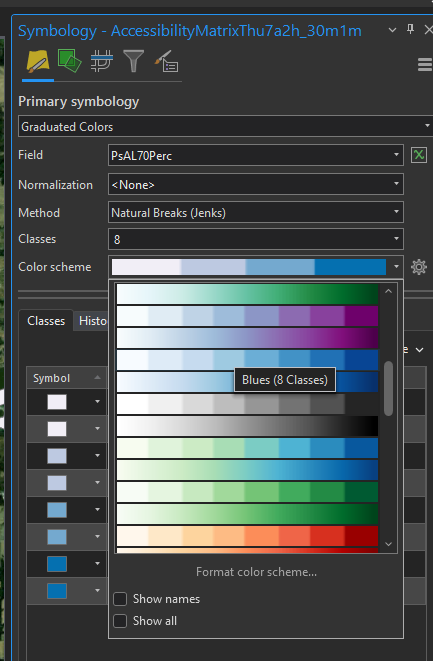The width and height of the screenshot is (433, 661).
Task: Click color scheme list scroll-down arrow
Action: click(388, 544)
